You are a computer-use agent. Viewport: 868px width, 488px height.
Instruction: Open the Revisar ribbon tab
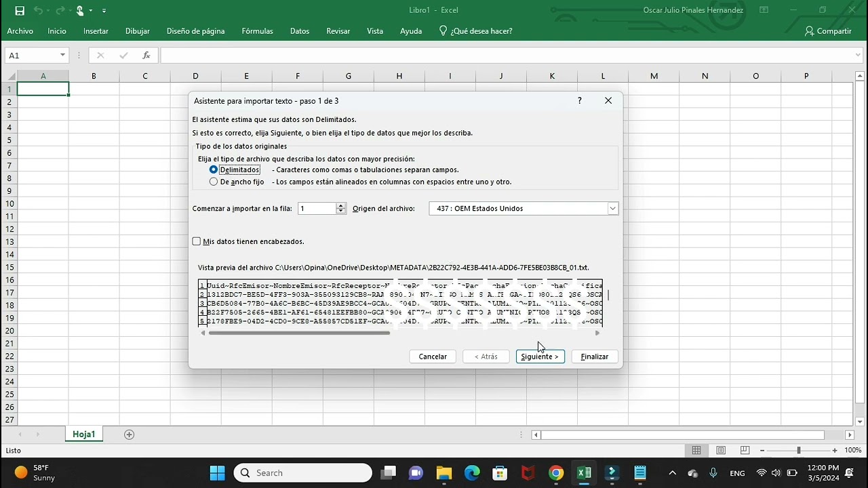[338, 31]
